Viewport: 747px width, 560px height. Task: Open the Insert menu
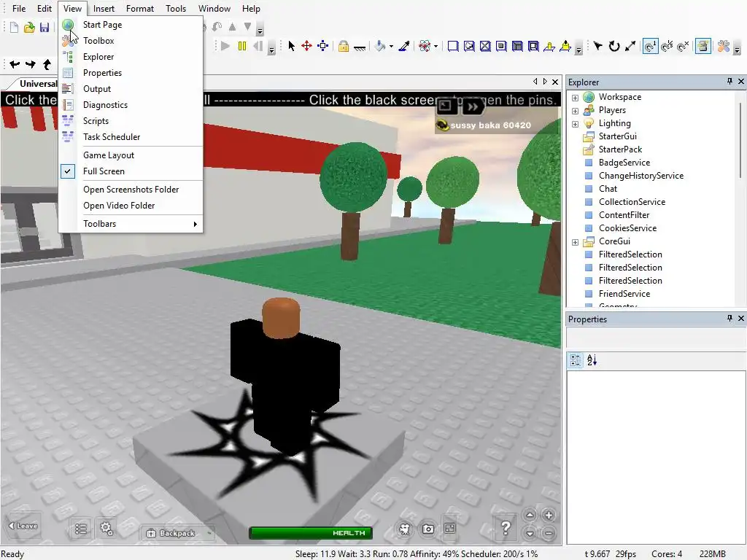tap(104, 9)
